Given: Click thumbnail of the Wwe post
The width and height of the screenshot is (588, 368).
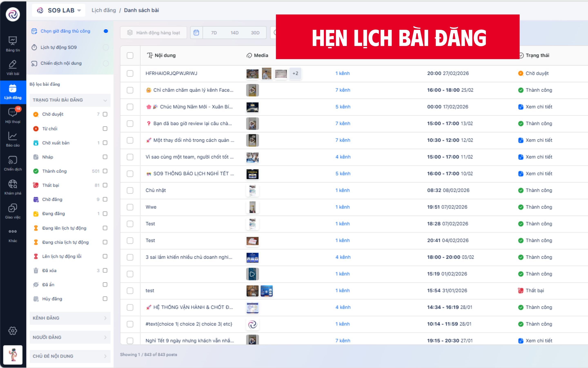Looking at the screenshot, I should pos(252,207).
